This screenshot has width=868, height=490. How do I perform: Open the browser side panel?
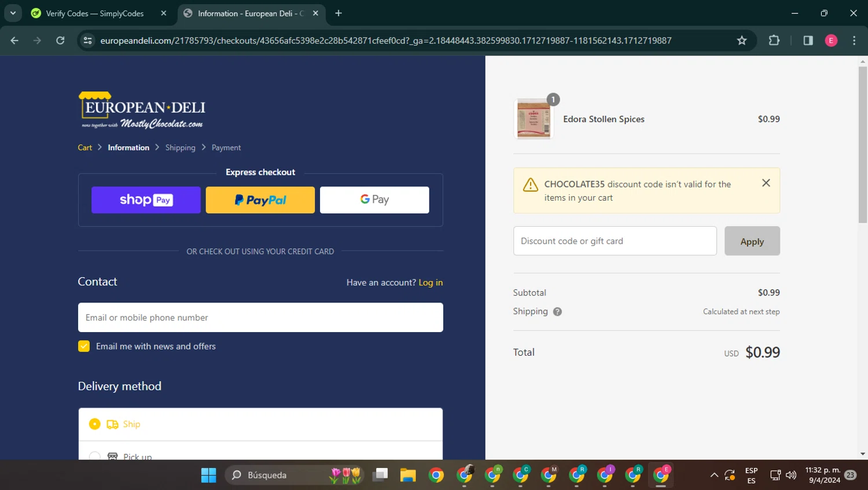(808, 40)
